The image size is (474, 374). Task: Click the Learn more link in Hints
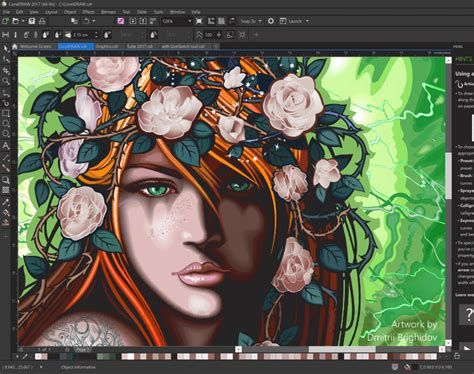click(x=465, y=295)
